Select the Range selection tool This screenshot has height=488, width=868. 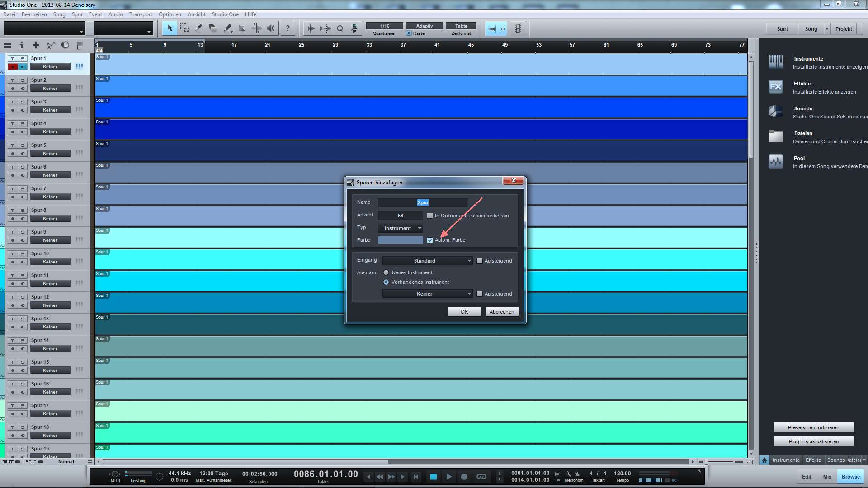click(x=184, y=28)
